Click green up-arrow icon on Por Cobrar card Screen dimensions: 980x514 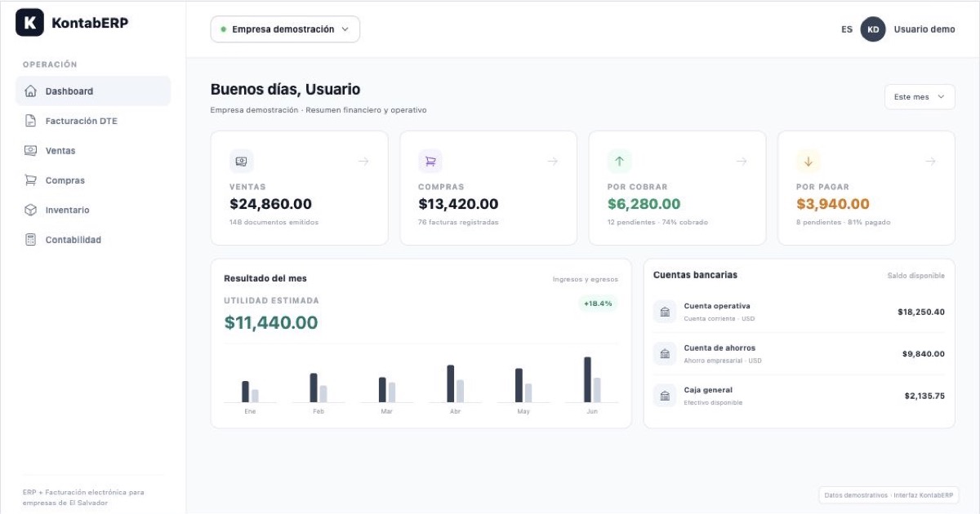[x=620, y=162]
